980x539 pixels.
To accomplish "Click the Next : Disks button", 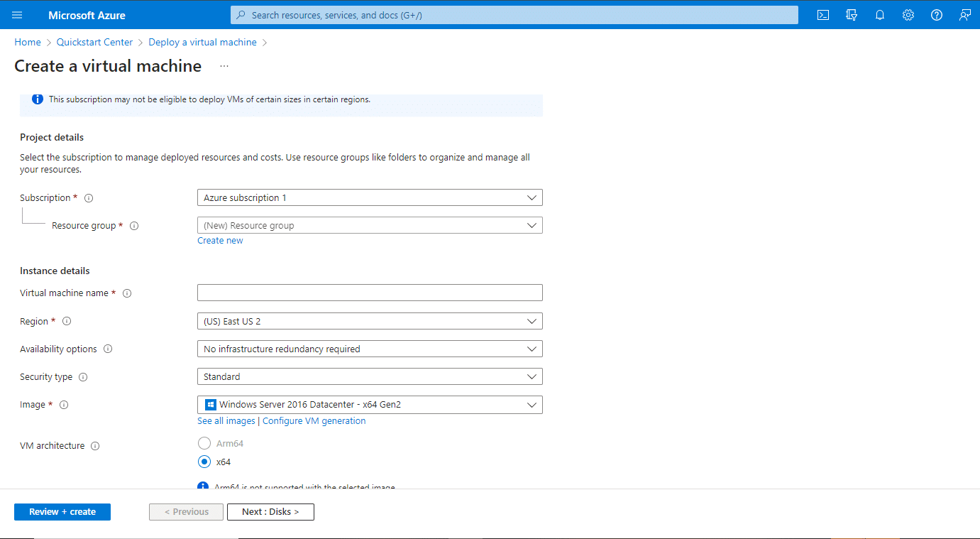I will tap(270, 511).
